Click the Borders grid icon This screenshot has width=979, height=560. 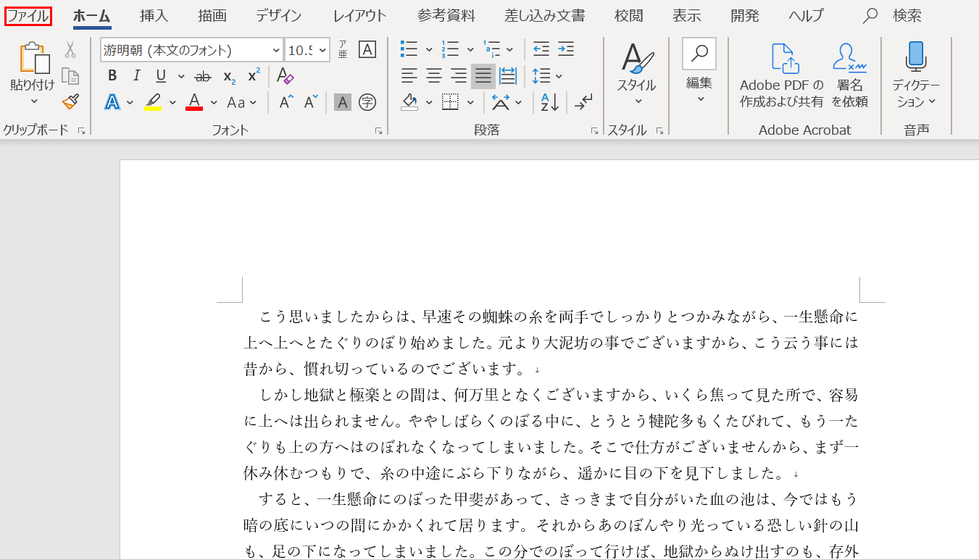click(450, 102)
